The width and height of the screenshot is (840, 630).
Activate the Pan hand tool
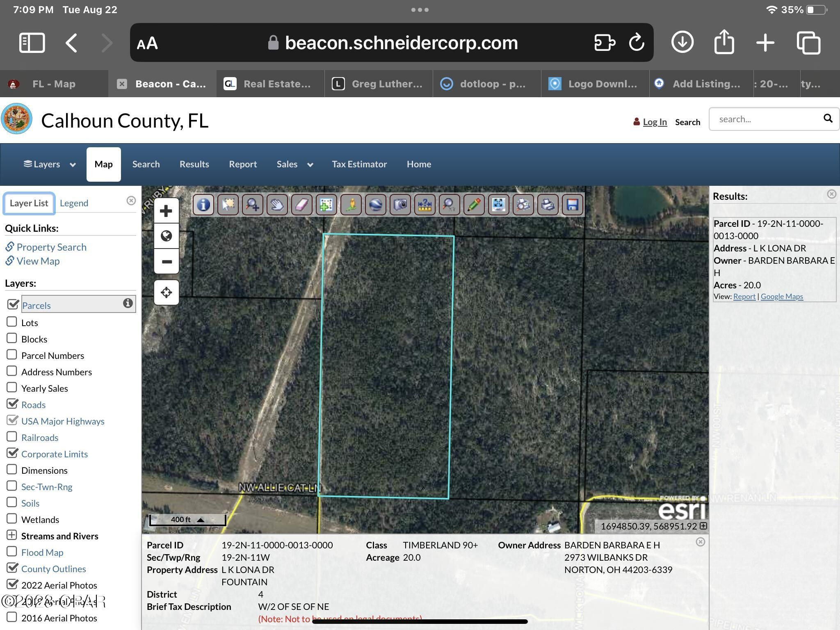pyautogui.click(x=277, y=205)
